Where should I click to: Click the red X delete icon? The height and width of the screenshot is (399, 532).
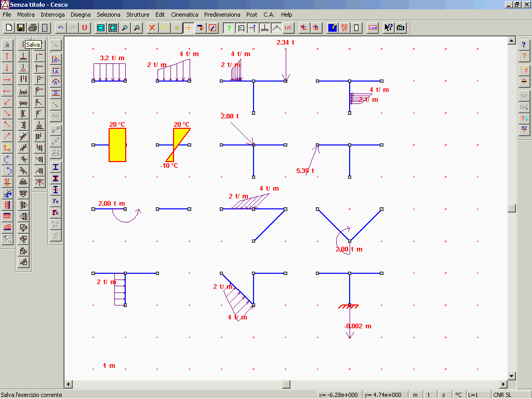(152, 28)
